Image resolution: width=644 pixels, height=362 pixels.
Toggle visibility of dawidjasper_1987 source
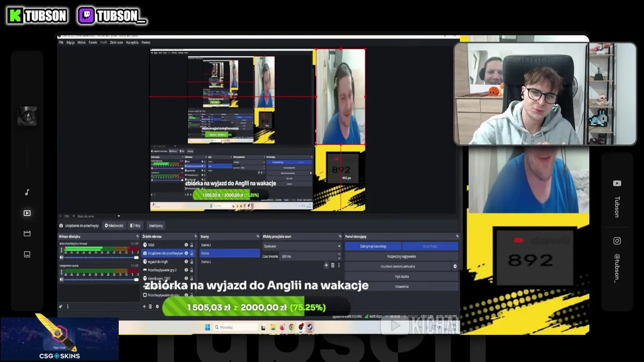click(186, 278)
